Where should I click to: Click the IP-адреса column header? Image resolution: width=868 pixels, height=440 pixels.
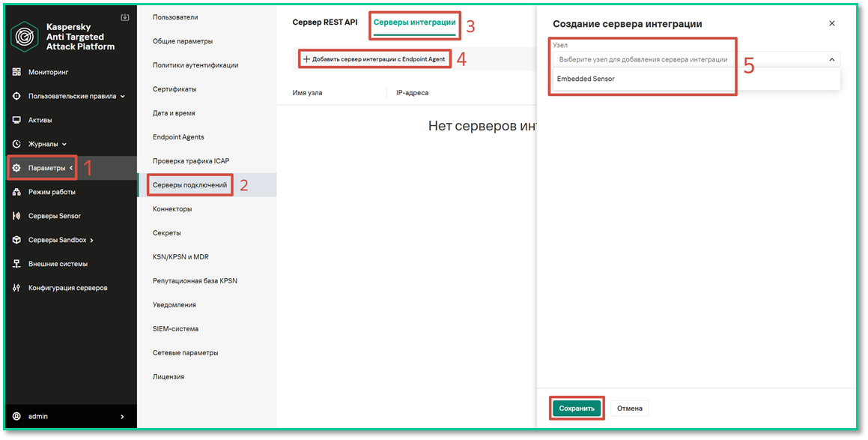413,92
